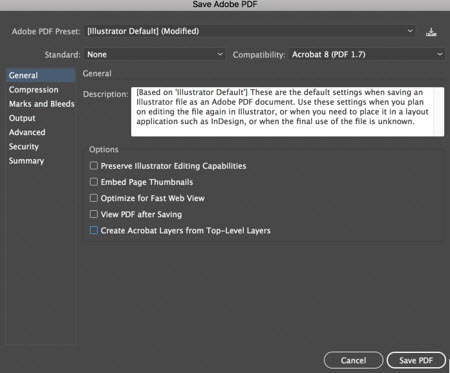The width and height of the screenshot is (450, 373).
Task: Click the Save Adobe PDF title
Action: point(225,4)
